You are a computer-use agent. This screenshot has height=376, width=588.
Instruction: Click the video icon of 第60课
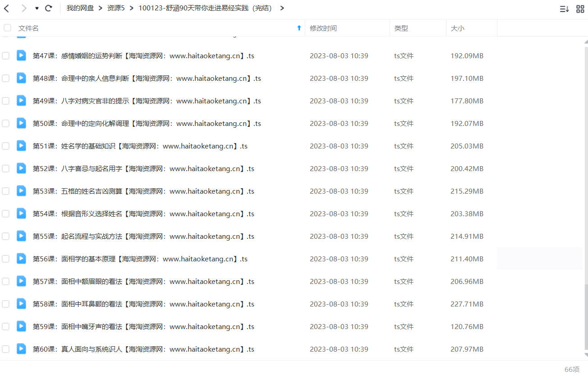(21, 348)
